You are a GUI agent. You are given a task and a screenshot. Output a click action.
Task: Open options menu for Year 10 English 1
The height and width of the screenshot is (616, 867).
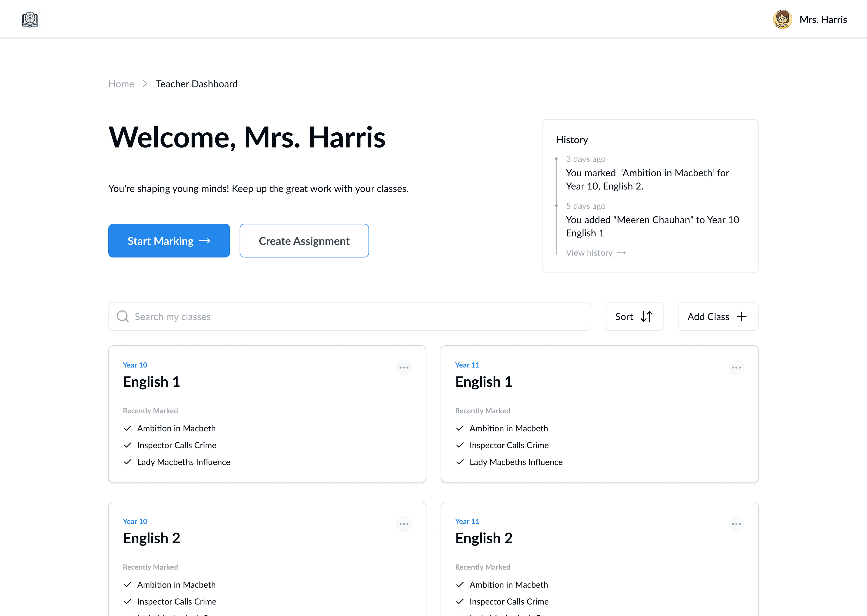point(403,367)
